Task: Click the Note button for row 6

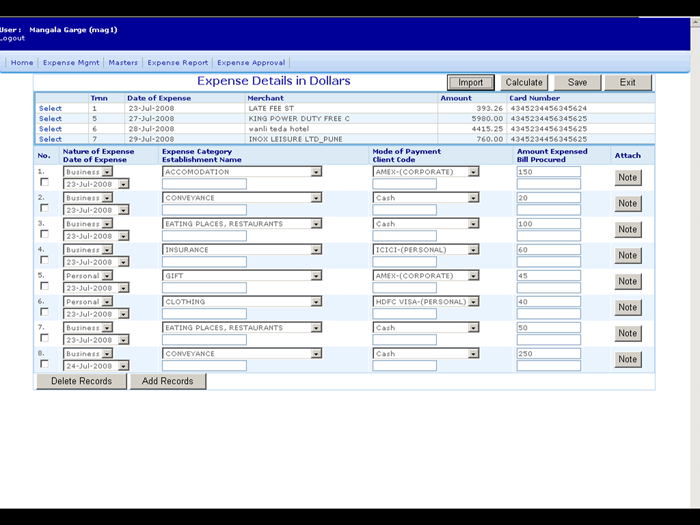Action: coord(628,307)
